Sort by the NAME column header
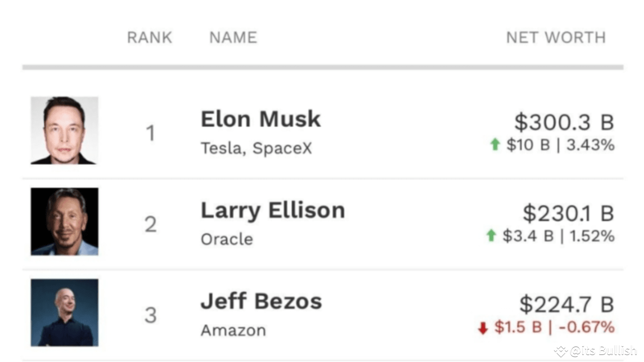This screenshot has height=362, width=644. pos(233,38)
